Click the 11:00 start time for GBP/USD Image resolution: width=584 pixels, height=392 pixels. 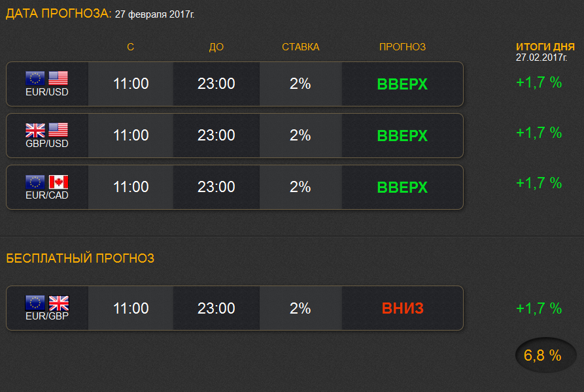(131, 135)
